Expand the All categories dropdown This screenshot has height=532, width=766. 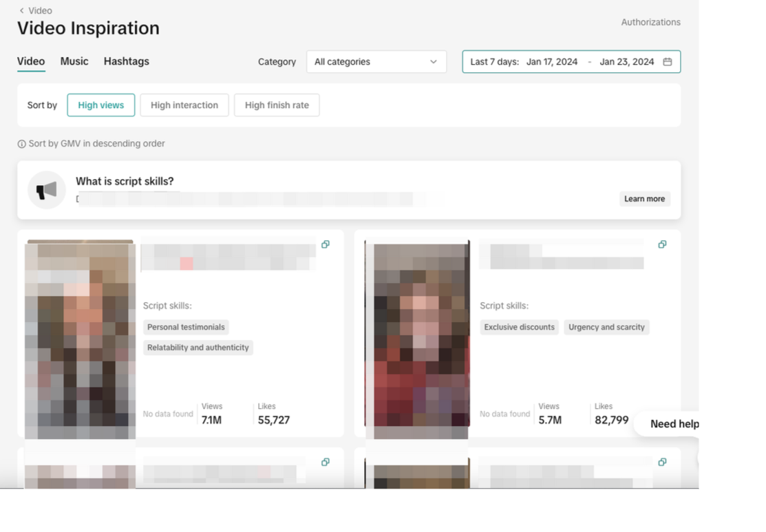click(x=376, y=62)
